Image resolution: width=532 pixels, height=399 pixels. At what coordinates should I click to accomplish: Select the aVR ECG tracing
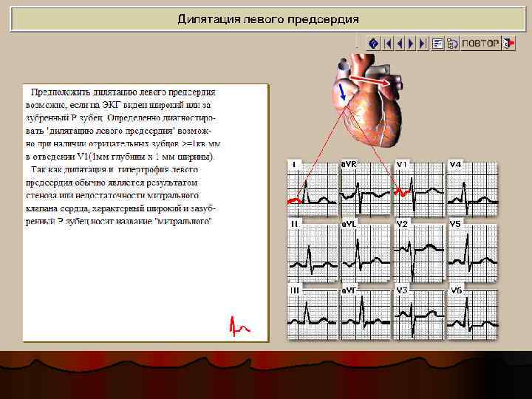click(366, 188)
